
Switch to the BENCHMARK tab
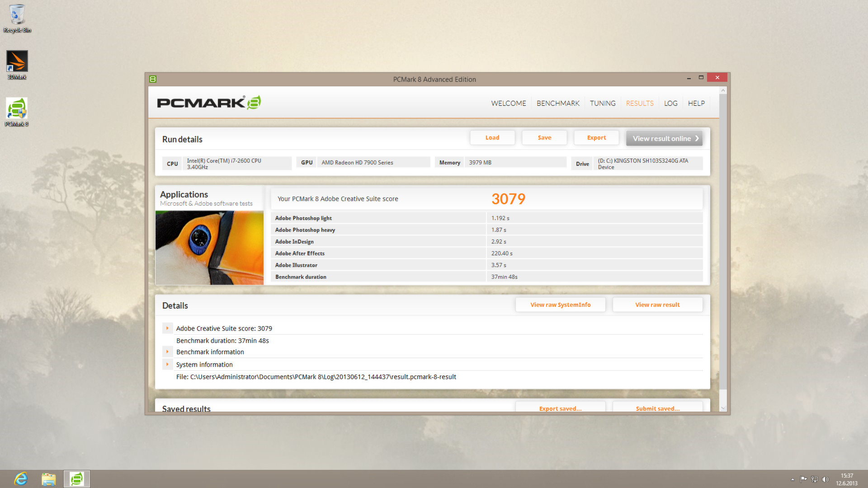pyautogui.click(x=558, y=103)
